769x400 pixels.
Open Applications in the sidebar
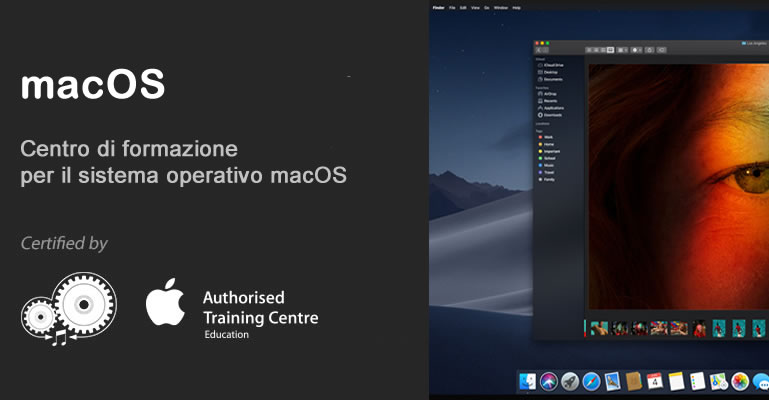[551, 108]
